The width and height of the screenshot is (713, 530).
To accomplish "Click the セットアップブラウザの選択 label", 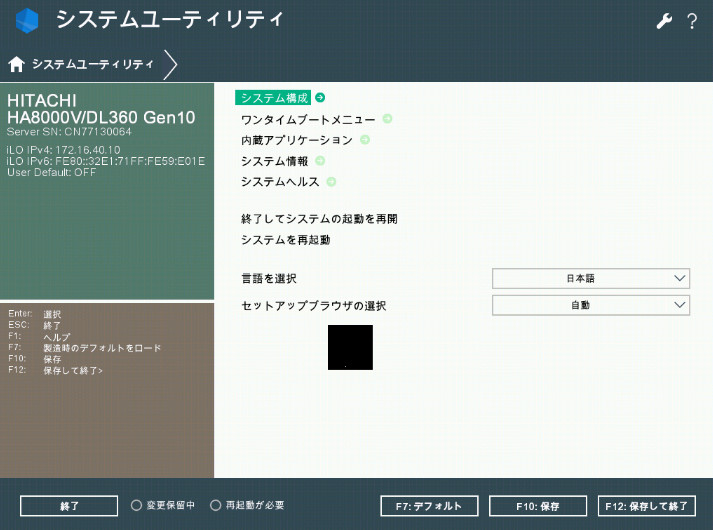I will click(x=314, y=306).
